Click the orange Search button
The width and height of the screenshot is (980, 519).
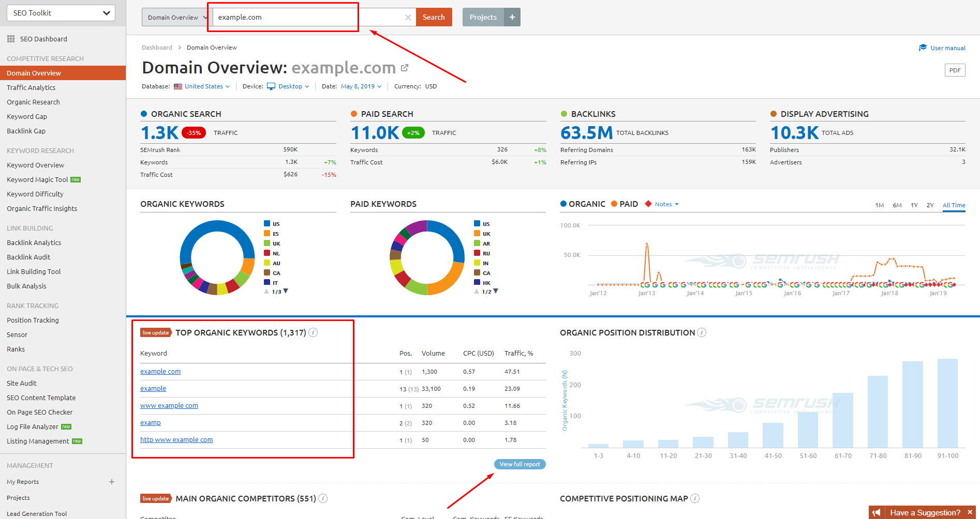[x=434, y=17]
